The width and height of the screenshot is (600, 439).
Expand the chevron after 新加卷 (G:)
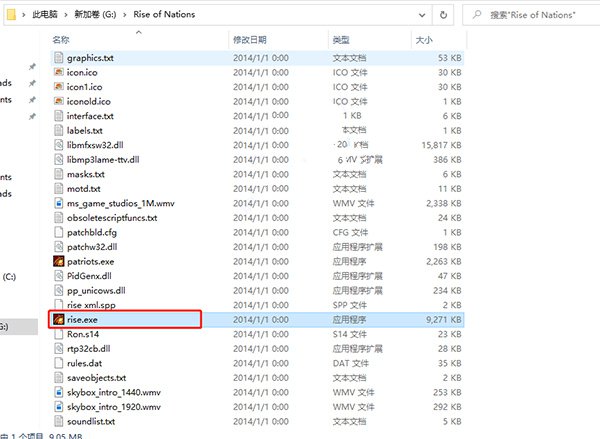tap(125, 15)
